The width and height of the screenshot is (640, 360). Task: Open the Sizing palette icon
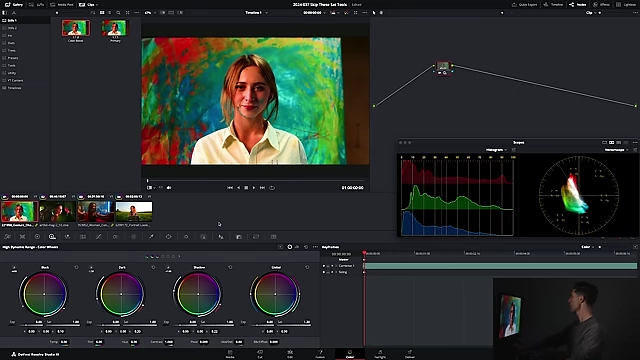pyautogui.click(x=256, y=237)
